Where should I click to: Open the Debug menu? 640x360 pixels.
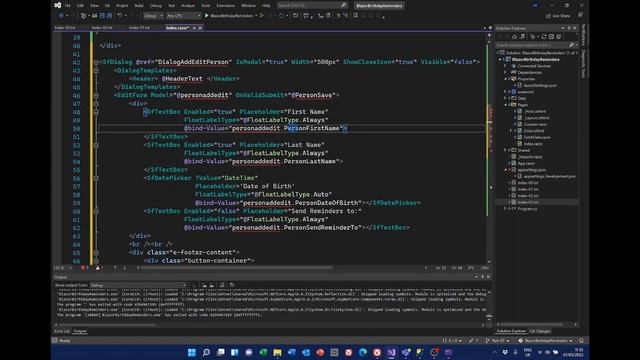click(156, 6)
